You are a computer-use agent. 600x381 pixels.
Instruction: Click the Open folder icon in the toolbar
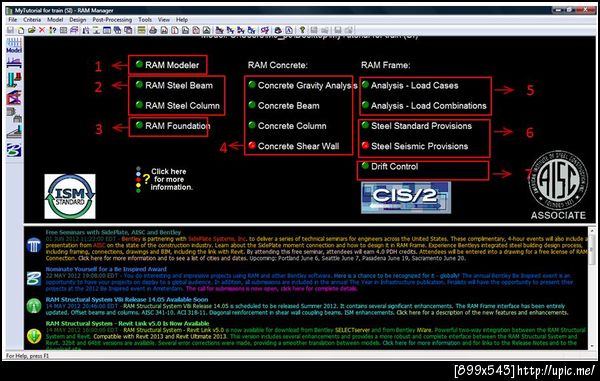tap(31, 30)
